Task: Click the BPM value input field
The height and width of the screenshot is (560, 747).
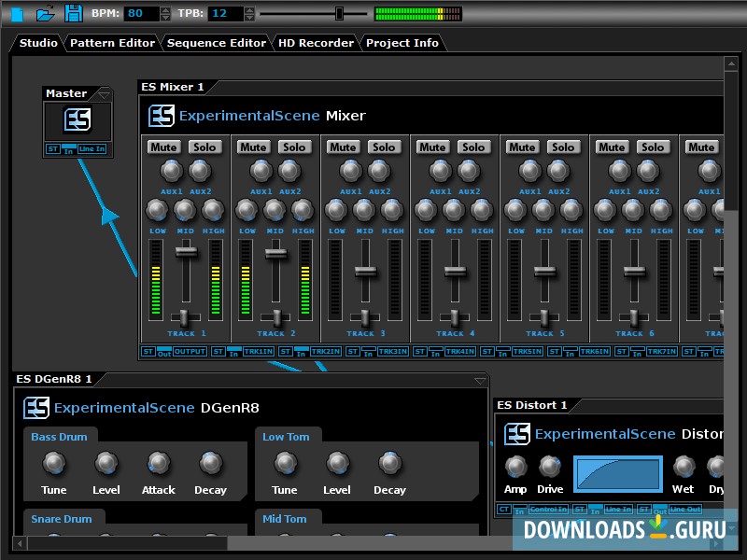Action: click(x=141, y=13)
